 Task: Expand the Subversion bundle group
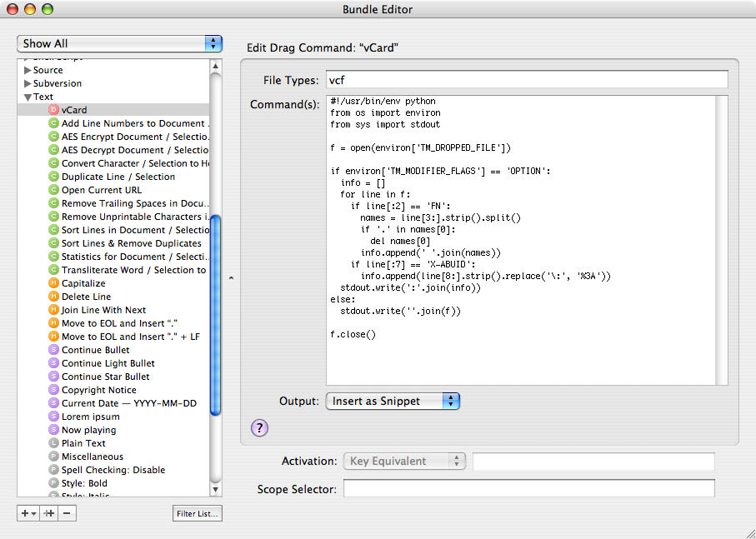click(28, 83)
